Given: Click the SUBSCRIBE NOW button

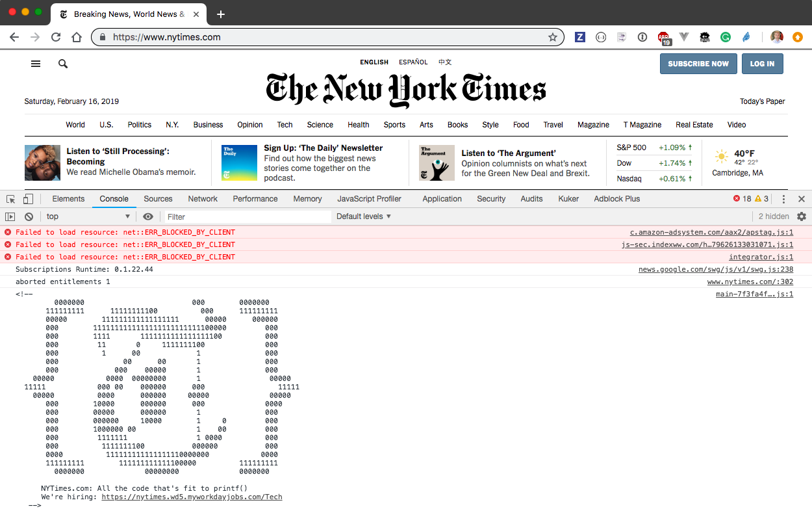Looking at the screenshot, I should [x=698, y=64].
